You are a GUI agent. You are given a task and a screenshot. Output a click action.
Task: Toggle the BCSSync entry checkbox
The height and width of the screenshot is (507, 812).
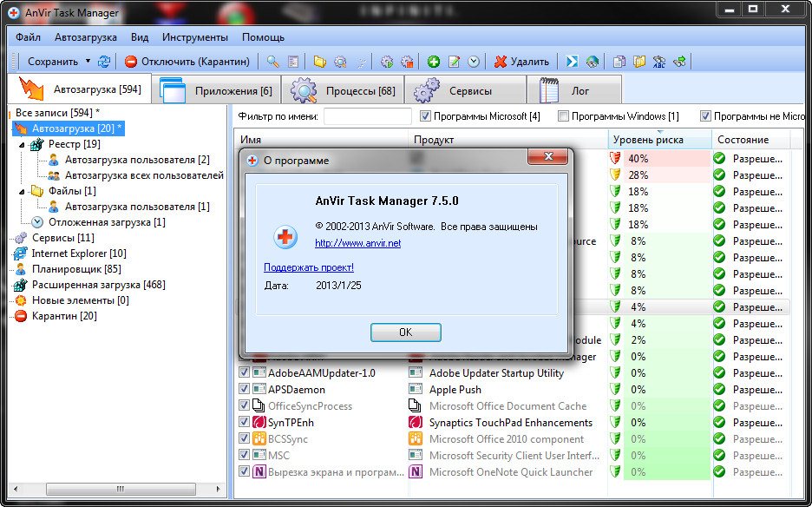coord(244,439)
